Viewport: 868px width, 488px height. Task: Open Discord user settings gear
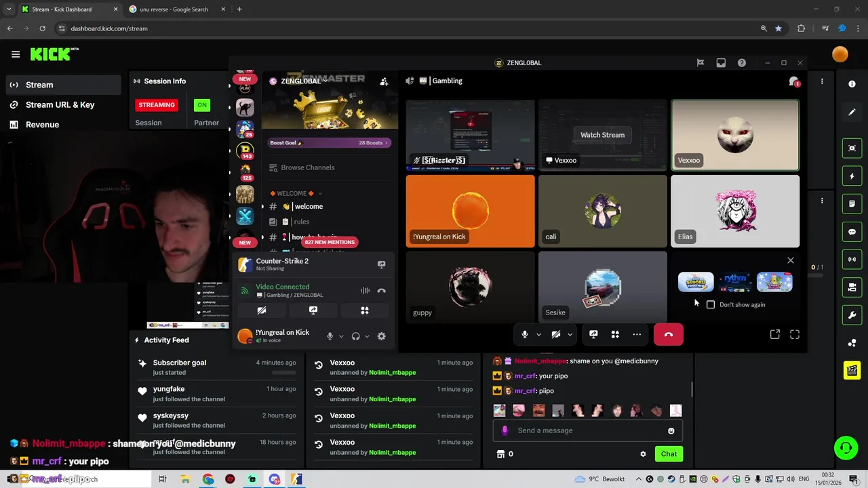pos(381,336)
